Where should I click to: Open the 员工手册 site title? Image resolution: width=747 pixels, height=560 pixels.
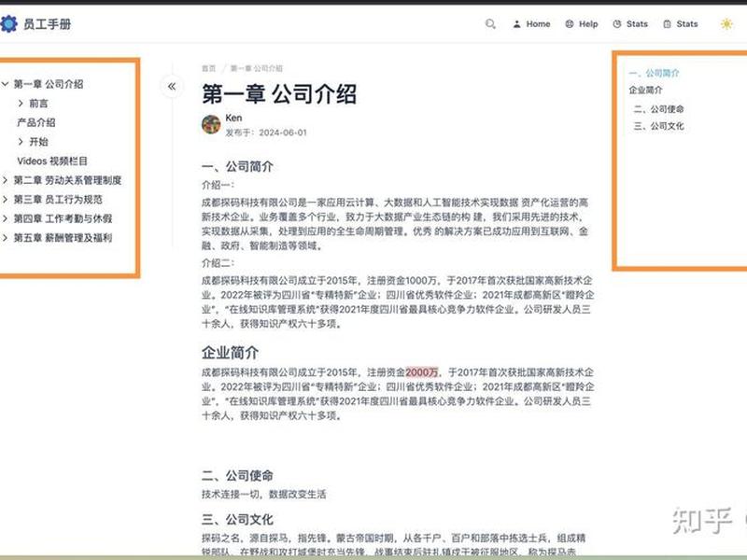point(48,24)
